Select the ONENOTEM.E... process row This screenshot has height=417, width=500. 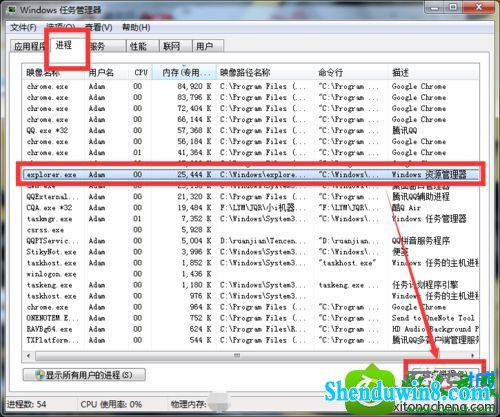251,318
